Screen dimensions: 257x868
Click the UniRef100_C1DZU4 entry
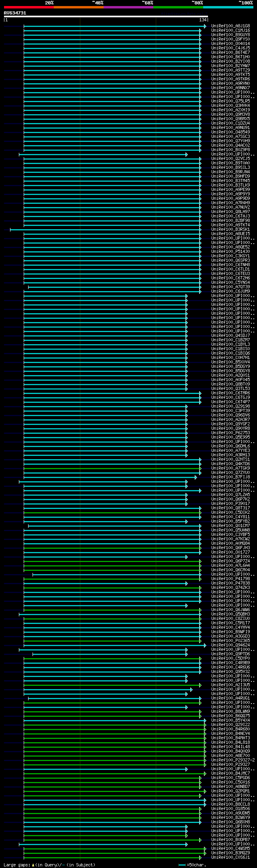(230, 123)
